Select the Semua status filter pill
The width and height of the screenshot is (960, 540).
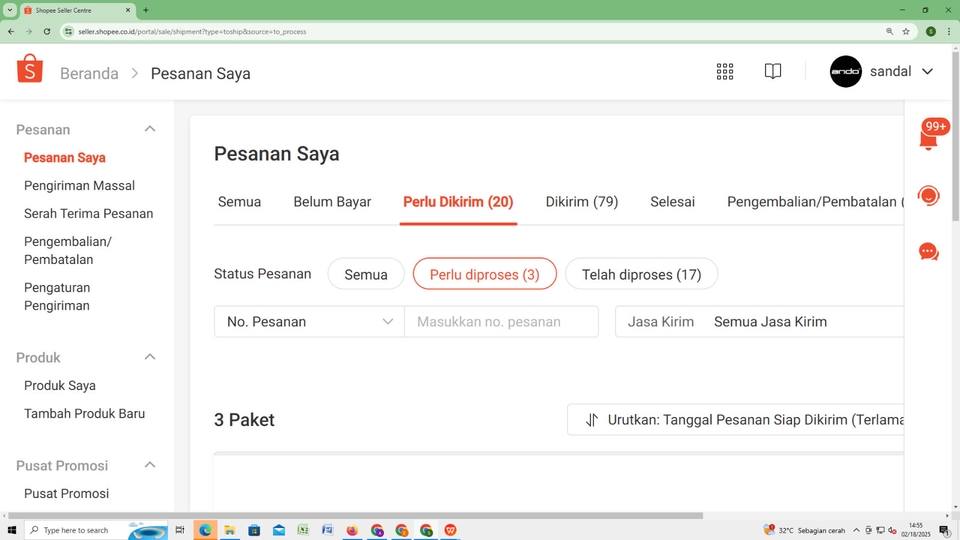[x=366, y=274]
